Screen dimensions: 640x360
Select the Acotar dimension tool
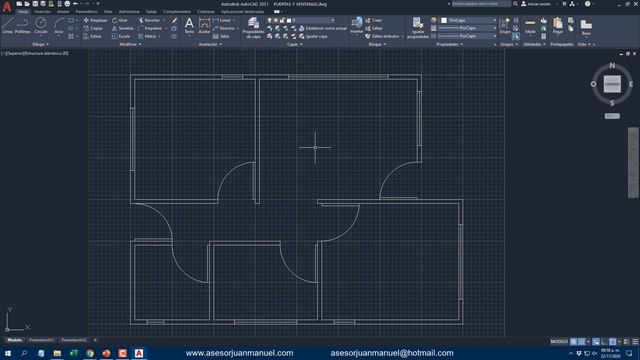(204, 26)
